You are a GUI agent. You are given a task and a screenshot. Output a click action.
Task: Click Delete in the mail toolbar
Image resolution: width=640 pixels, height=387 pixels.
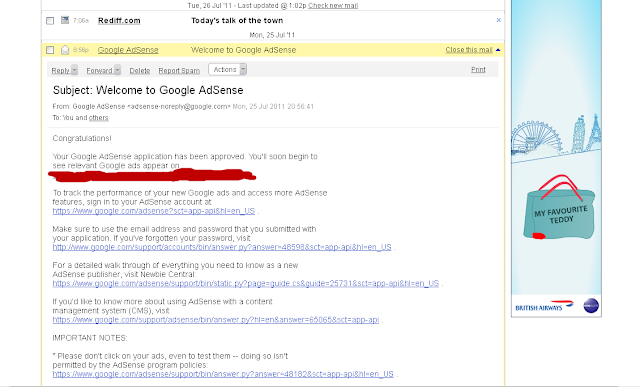point(140,71)
